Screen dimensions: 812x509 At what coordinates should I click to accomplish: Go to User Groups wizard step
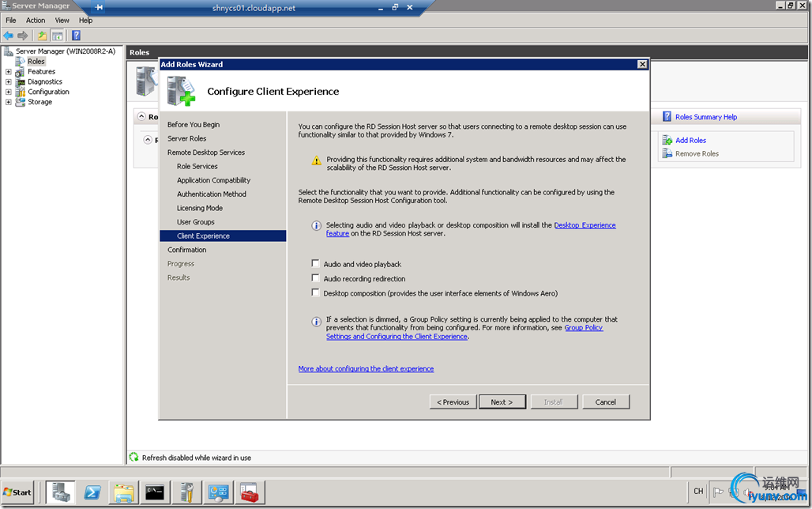(195, 222)
